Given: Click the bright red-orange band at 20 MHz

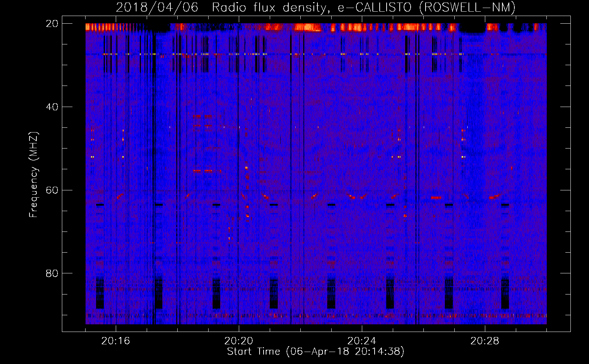Looking at the screenshot, I should [x=308, y=27].
